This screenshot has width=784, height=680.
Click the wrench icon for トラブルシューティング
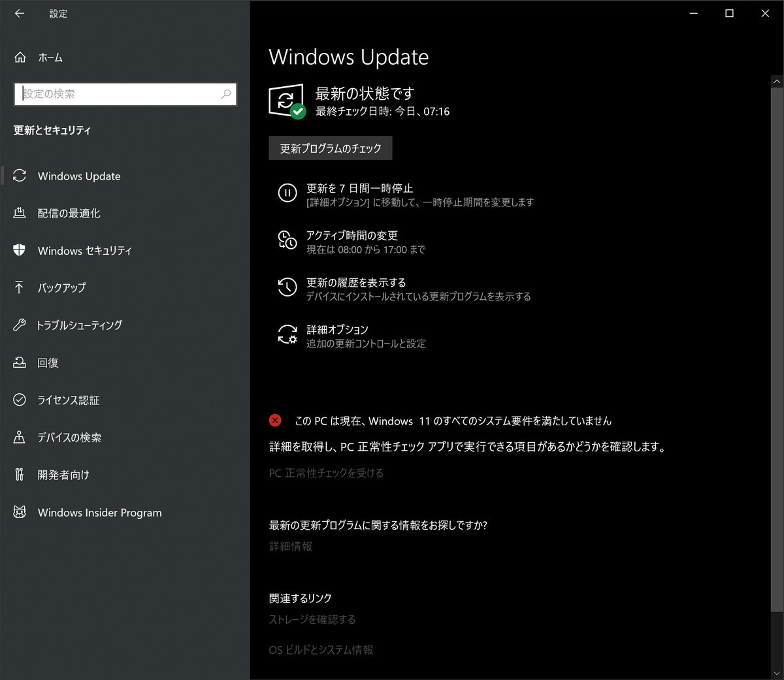point(20,325)
